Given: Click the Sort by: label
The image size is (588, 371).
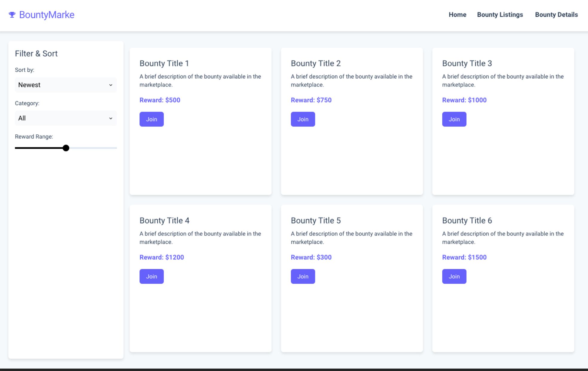Looking at the screenshot, I should coord(25,70).
